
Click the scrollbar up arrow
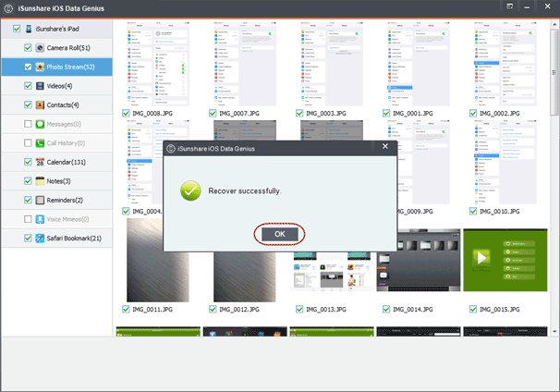(x=554, y=25)
